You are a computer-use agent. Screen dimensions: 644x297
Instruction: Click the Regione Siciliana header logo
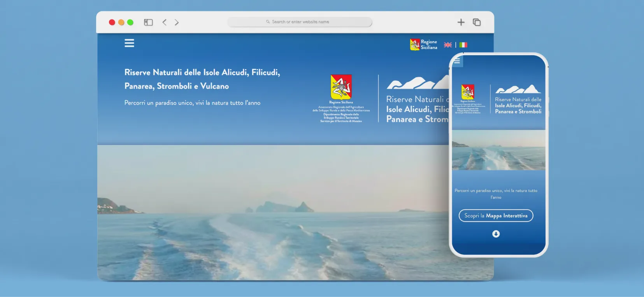[423, 44]
